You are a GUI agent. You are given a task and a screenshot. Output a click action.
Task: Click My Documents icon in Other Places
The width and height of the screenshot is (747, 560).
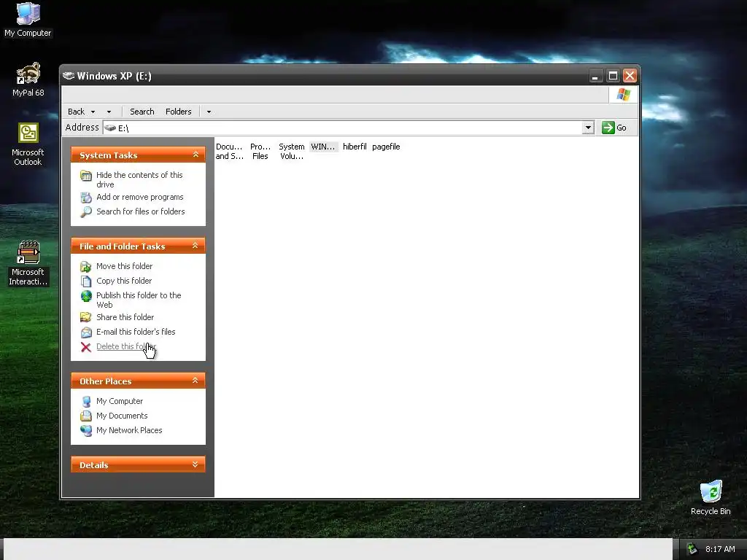tap(86, 416)
